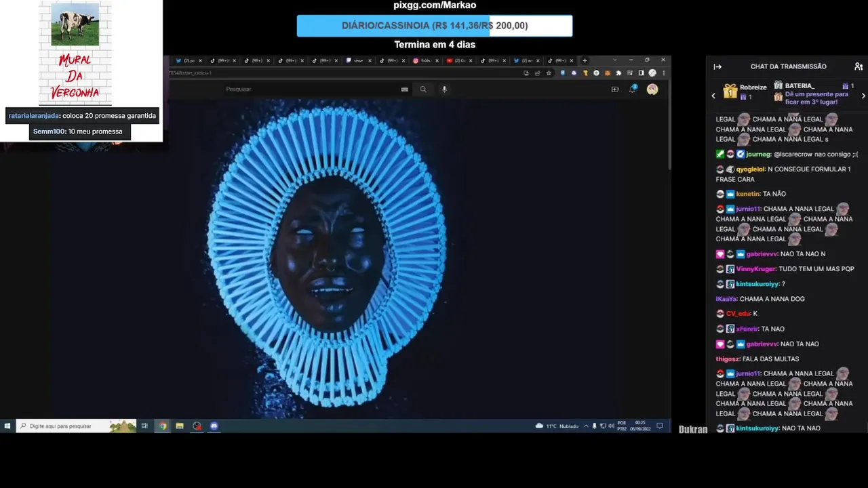Click the YouTube magnifier search button
This screenshot has height=488, width=868.
[423, 89]
